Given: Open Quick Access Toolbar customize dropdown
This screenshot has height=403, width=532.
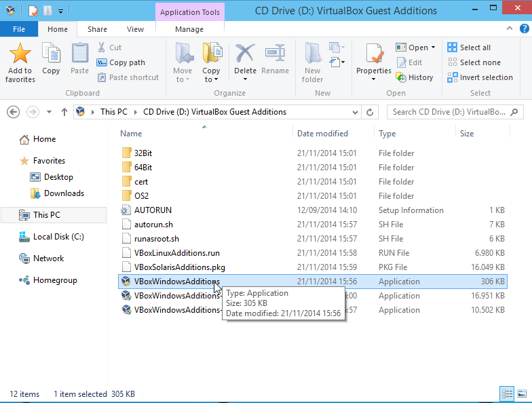Looking at the screenshot, I should click(60, 11).
